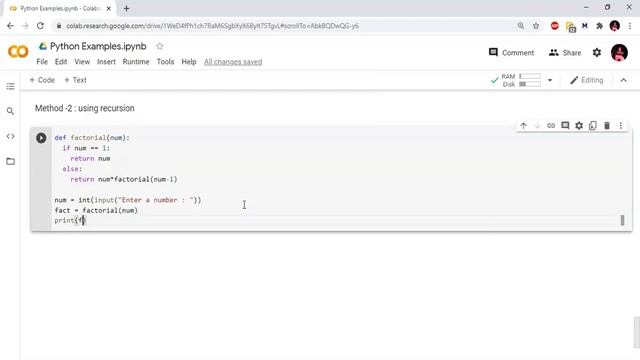Screen dimensions: 640x360
Task: Click the Colab CO logo
Action: pyautogui.click(x=18, y=52)
